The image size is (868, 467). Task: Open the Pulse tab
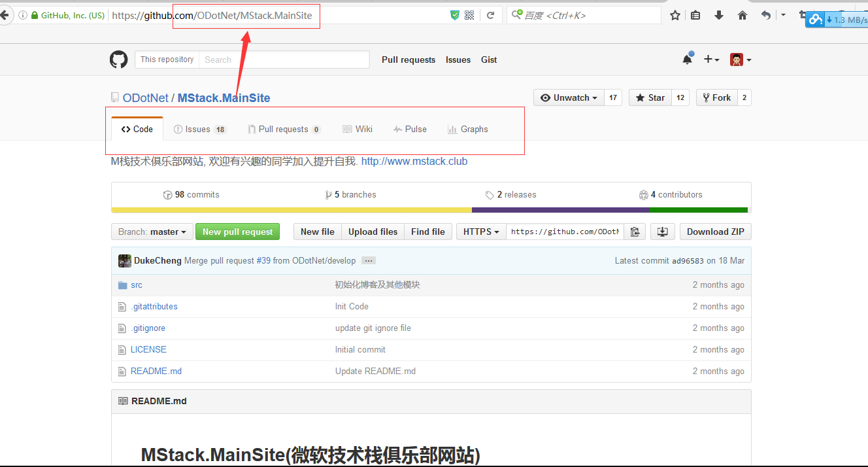tap(410, 129)
